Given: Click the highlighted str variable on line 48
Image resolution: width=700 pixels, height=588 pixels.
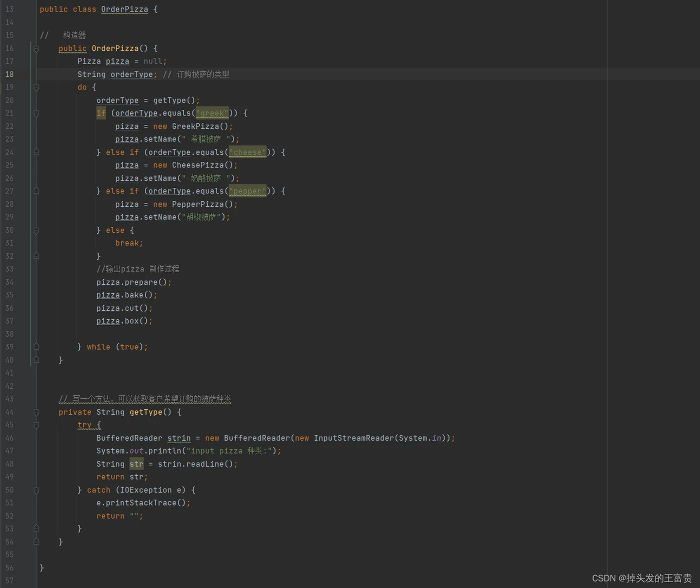Looking at the screenshot, I should pyautogui.click(x=136, y=464).
